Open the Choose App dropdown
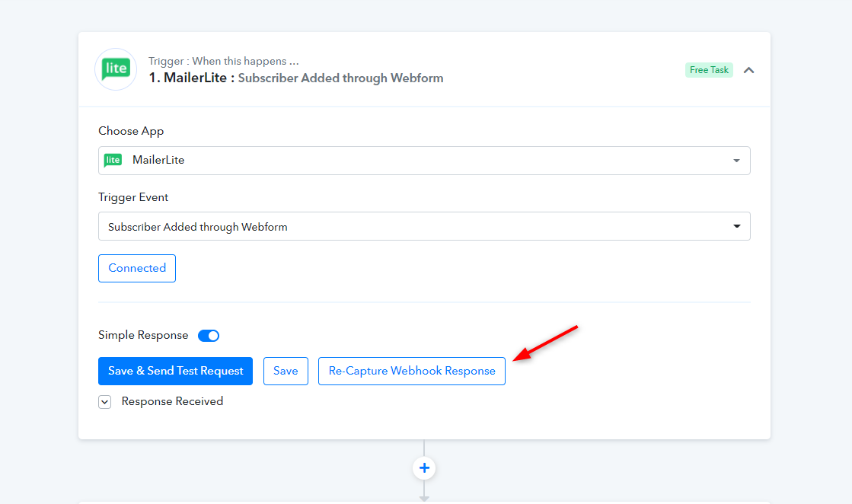Viewport: 852px width, 504px height. [x=424, y=160]
